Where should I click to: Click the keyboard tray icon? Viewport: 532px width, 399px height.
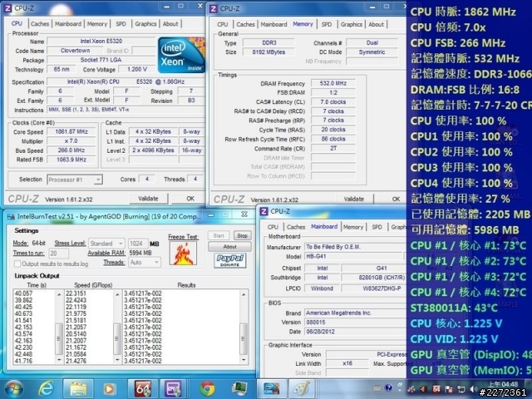click(x=377, y=388)
